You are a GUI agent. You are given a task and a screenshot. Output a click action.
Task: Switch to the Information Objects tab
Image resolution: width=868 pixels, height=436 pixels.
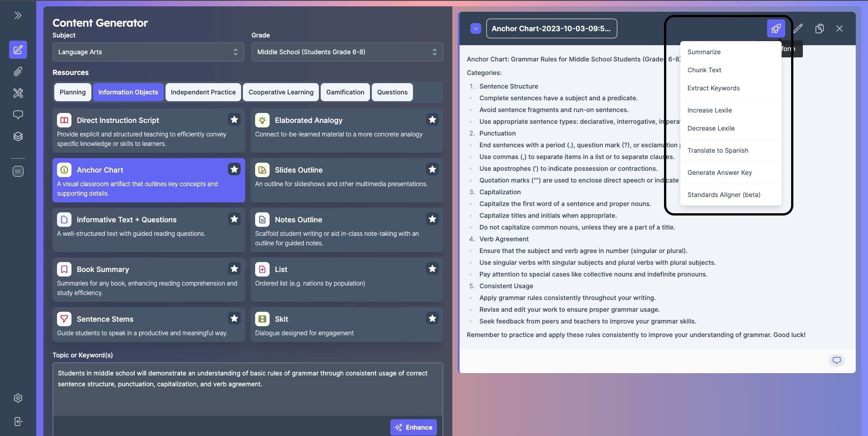tap(128, 92)
